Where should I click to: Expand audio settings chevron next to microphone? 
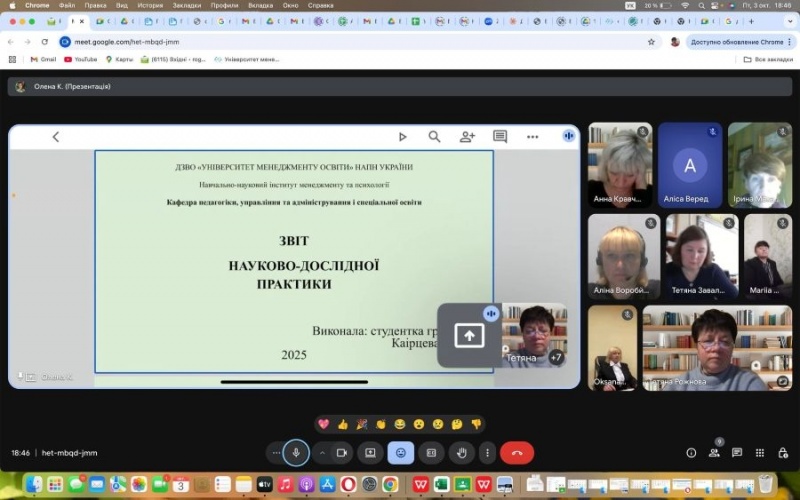[x=322, y=453]
